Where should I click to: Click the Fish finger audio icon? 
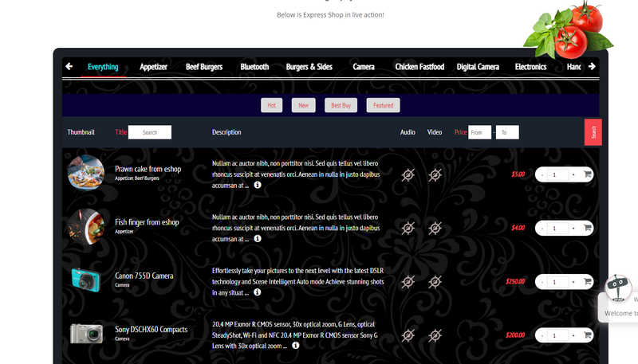point(408,228)
